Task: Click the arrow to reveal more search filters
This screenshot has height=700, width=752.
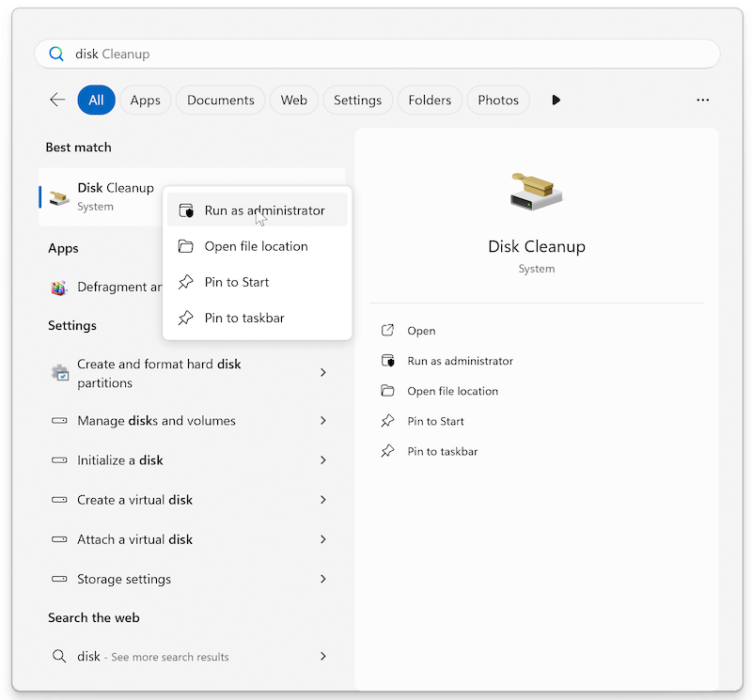Action: click(556, 100)
